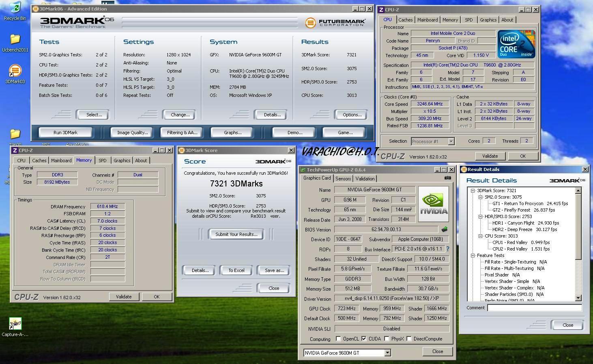The image size is (593, 364).
Task: Collapse the HDR/SM3.0 Score: 2753 node
Action: [x=481, y=216]
